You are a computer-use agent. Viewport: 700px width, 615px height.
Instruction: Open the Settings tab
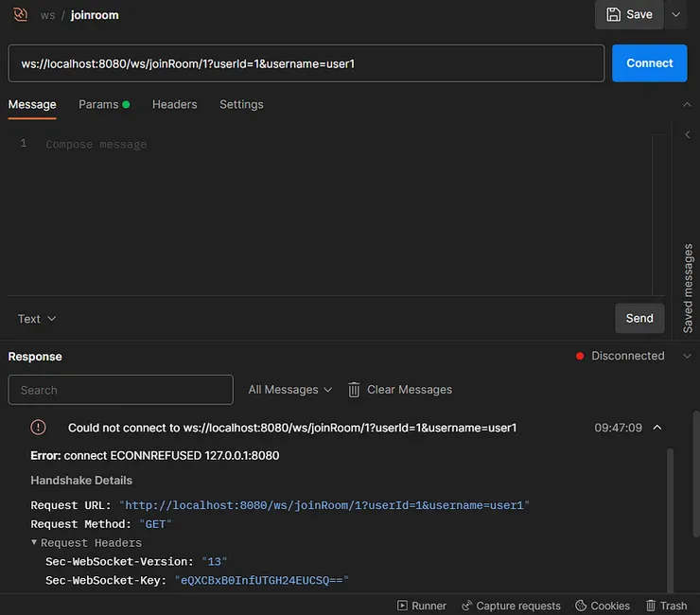pyautogui.click(x=241, y=104)
